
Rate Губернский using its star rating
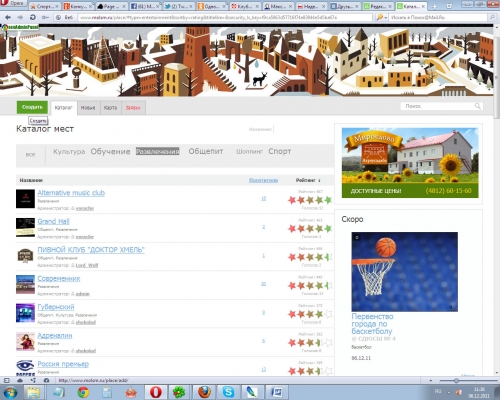click(x=310, y=314)
